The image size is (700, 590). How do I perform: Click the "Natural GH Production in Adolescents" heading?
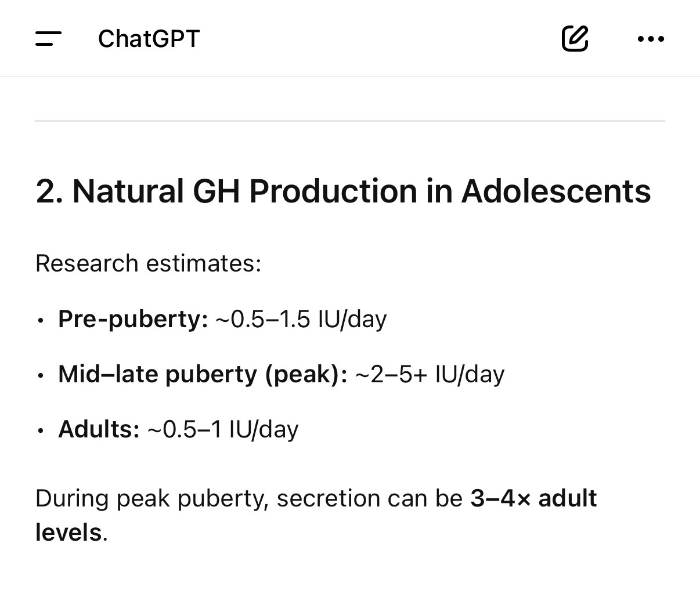pyautogui.click(x=360, y=191)
